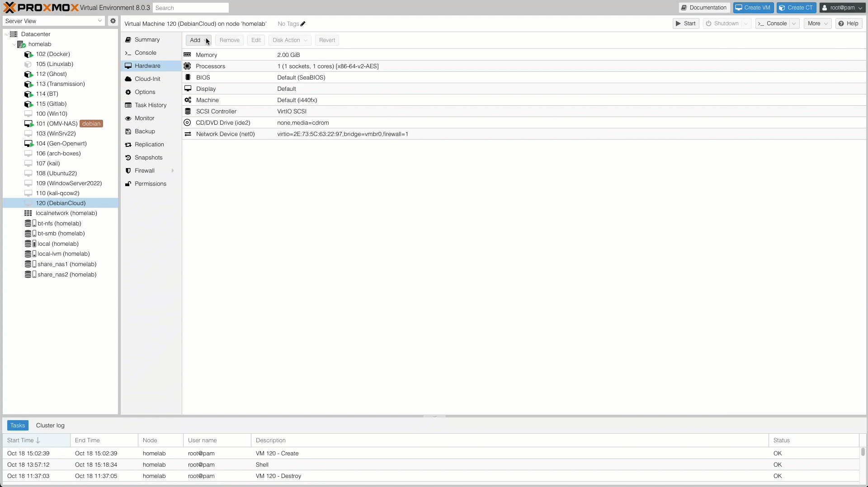This screenshot has height=487, width=868.
Task: Select the VM 120 - Destroy task row
Action: point(431,476)
